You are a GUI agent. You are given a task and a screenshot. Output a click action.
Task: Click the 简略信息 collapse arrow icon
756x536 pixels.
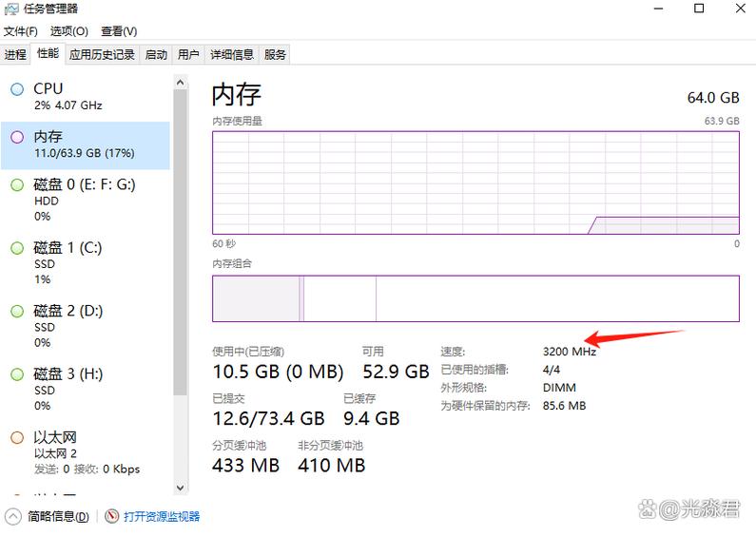pyautogui.click(x=13, y=516)
